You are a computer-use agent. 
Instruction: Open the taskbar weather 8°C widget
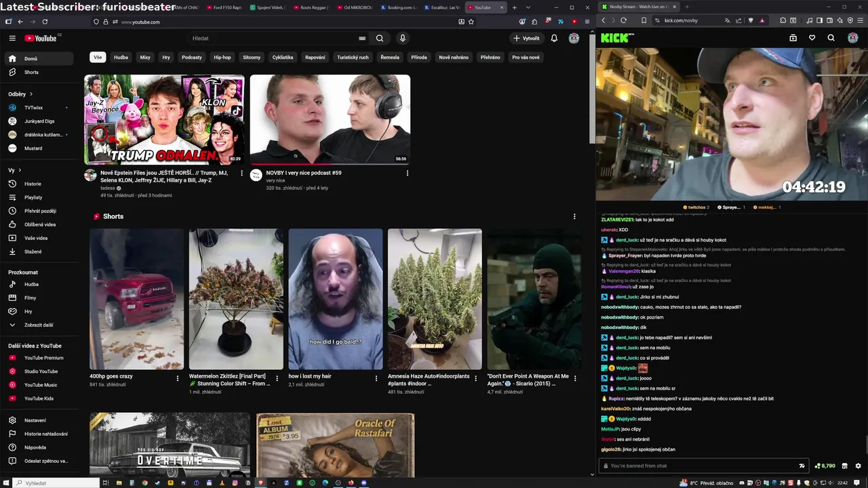(x=707, y=483)
